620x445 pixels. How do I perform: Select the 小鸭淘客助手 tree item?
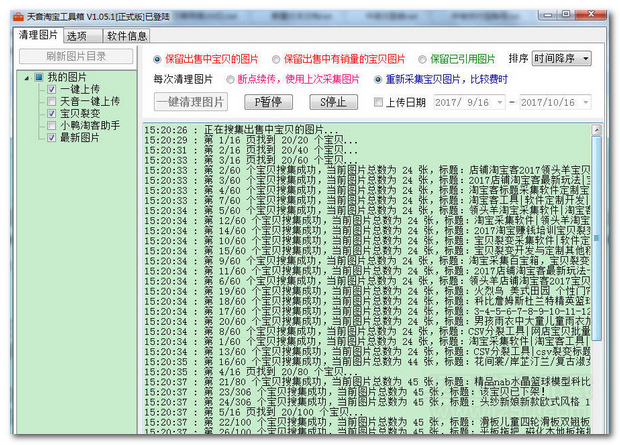90,126
